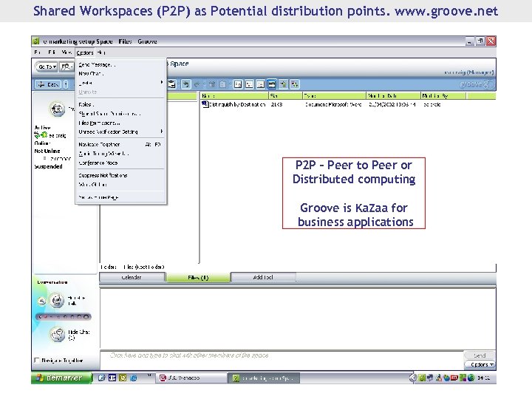532x399 pixels.
Task: Open Options dropdown beside chat Send
Action: point(480,364)
